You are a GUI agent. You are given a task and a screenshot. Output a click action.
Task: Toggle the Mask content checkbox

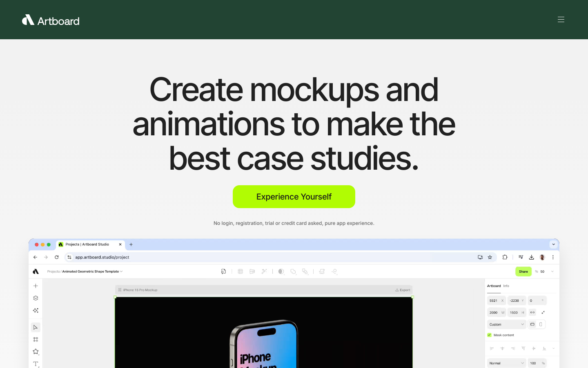tap(489, 335)
